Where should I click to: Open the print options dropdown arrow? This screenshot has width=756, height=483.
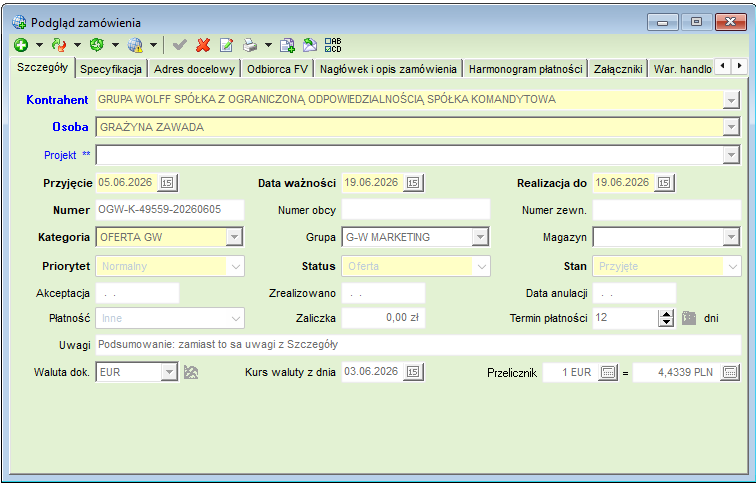(268, 45)
